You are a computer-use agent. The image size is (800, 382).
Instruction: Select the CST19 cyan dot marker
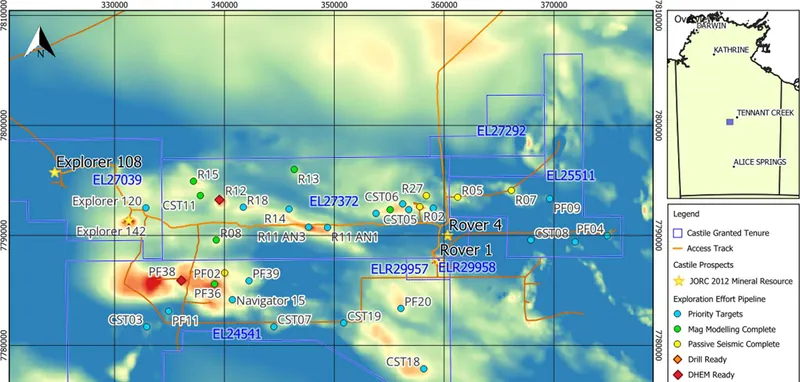point(343,323)
